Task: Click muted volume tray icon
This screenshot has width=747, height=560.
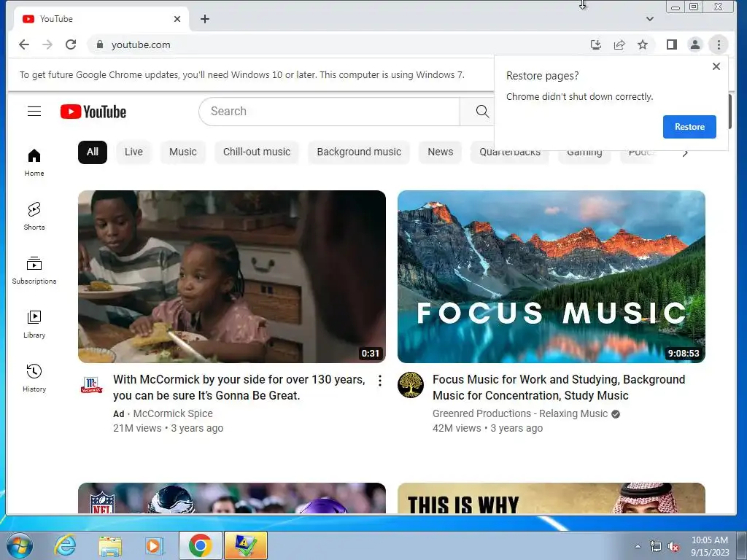Action: tap(673, 547)
